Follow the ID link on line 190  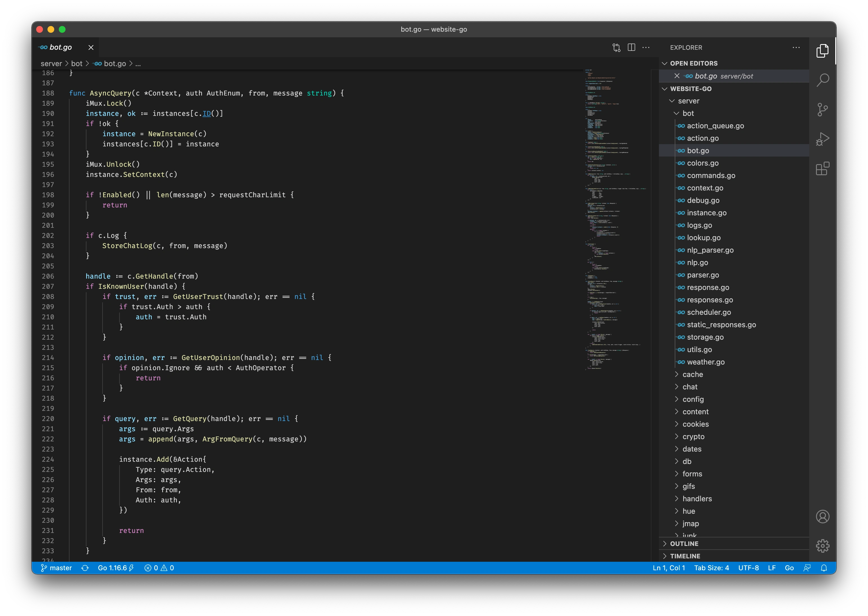(x=207, y=113)
